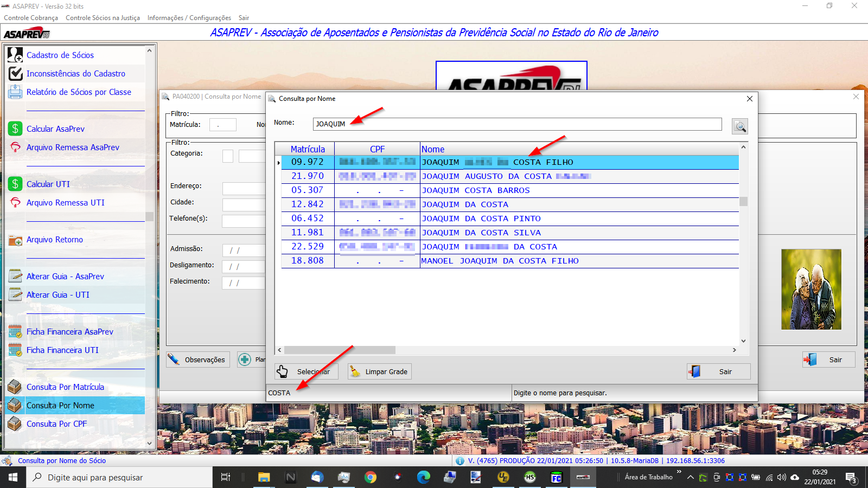
Task: Click the Desligamento date field
Action: pos(244,266)
